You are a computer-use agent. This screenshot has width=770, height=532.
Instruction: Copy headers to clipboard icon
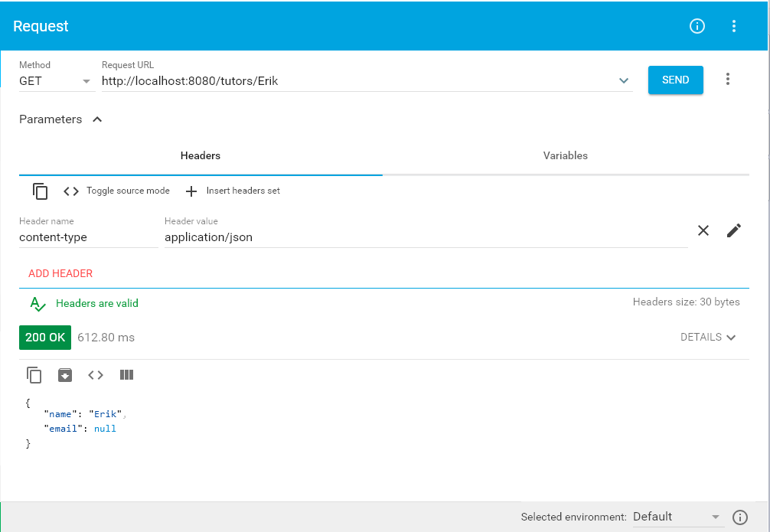point(41,191)
